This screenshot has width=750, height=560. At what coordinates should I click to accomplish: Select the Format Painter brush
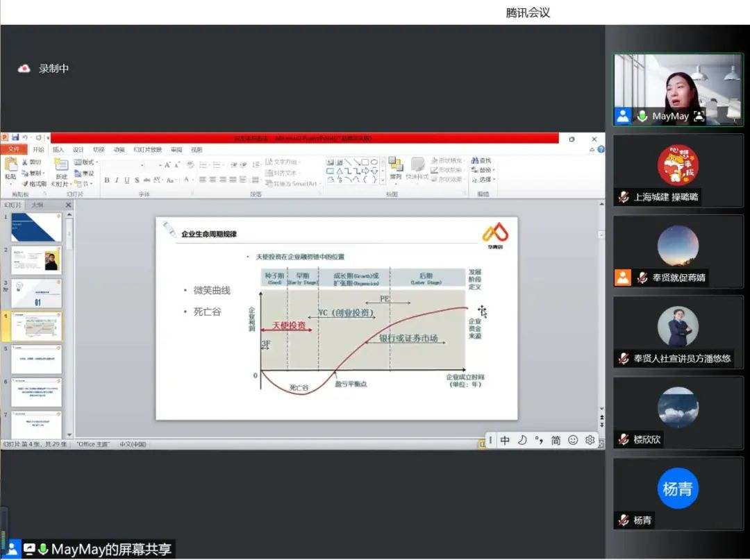34,183
